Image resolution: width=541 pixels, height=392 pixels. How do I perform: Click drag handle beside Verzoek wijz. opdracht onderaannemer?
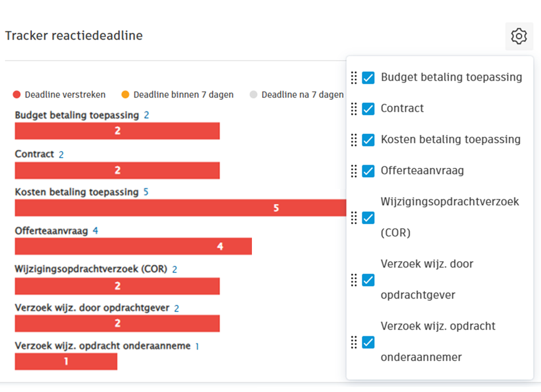tap(354, 342)
